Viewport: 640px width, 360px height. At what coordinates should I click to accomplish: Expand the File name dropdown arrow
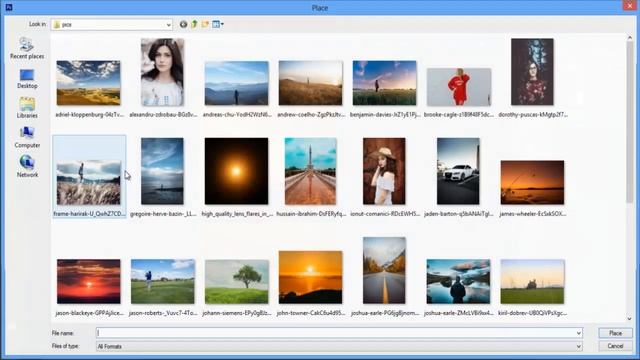pyautogui.click(x=578, y=333)
